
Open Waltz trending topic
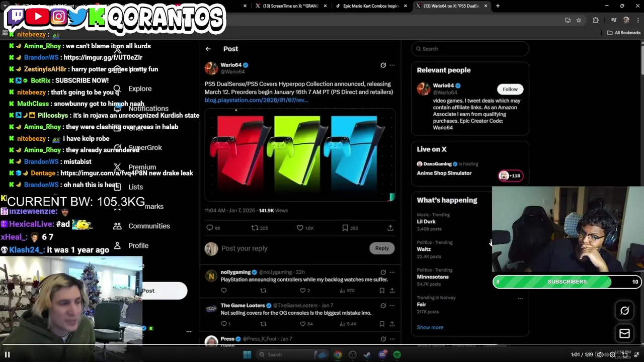(424, 249)
